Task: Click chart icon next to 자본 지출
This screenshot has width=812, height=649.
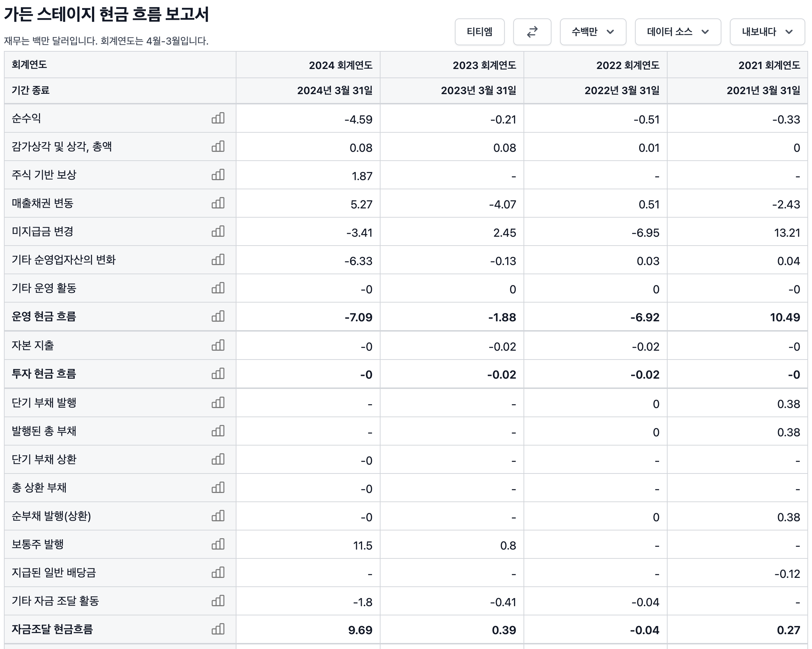Action: pyautogui.click(x=218, y=345)
